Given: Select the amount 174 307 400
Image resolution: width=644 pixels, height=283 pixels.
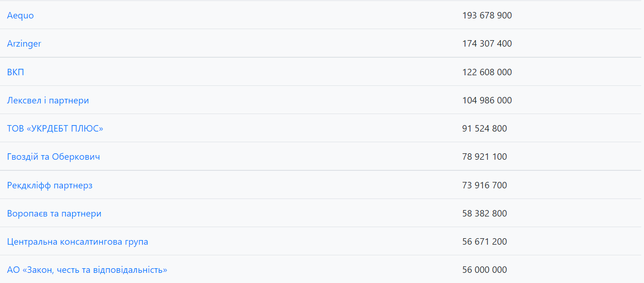Looking at the screenshot, I should pyautogui.click(x=487, y=43).
